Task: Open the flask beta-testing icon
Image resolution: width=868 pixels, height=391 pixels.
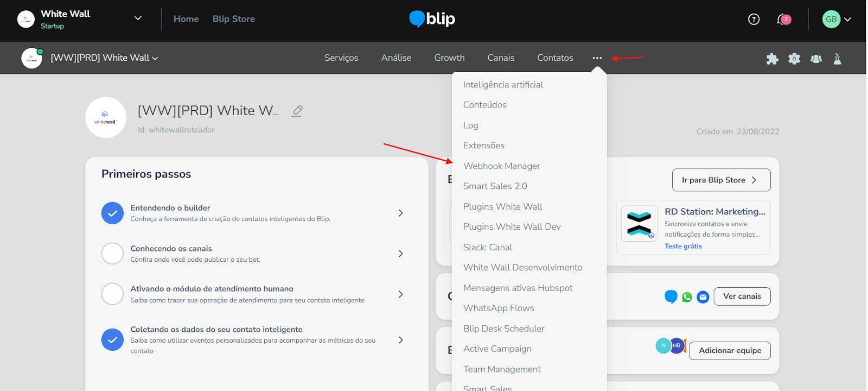Action: tap(837, 59)
